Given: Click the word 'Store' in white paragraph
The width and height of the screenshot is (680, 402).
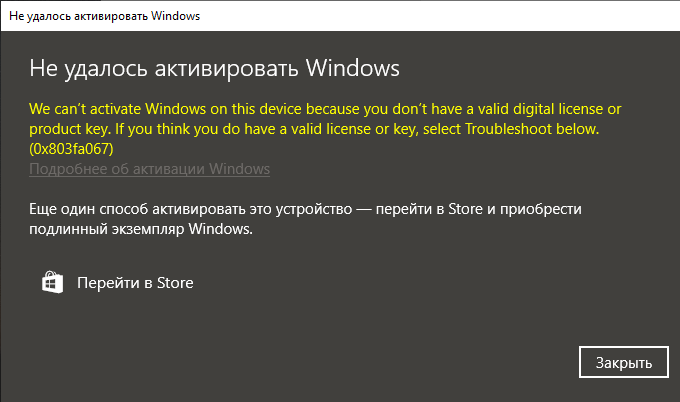Looking at the screenshot, I should (465, 209).
